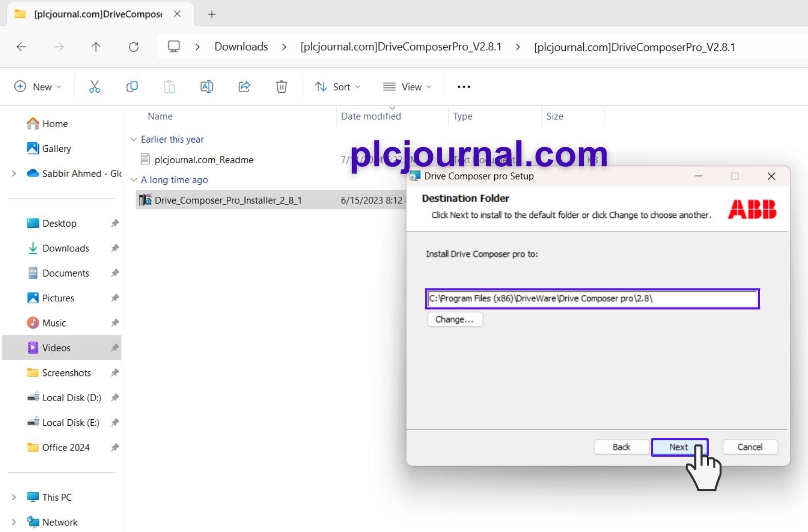808x532 pixels.
Task: Click the Delete trash icon
Action: point(281,87)
